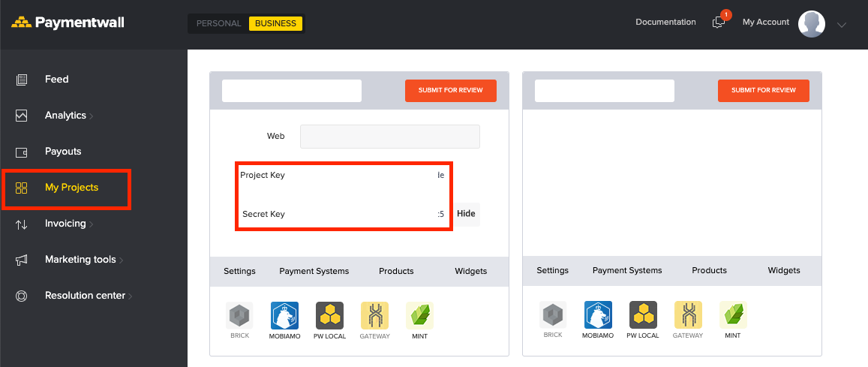Screen dimensions: 868x367
Task: Click the user avatar picture
Action: (812, 24)
